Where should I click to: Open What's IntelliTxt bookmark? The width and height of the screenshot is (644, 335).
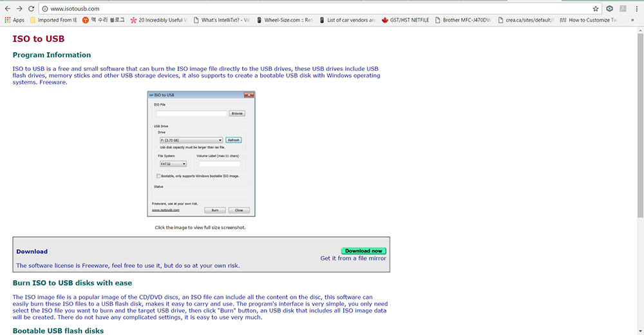pos(222,20)
